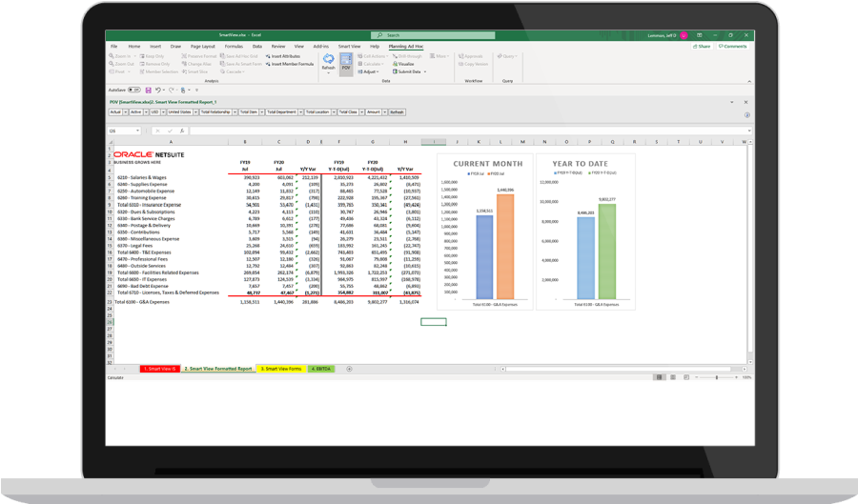Screen dimensions: 858x504
Task: Click Approvals in the Workflow group
Action: click(471, 56)
